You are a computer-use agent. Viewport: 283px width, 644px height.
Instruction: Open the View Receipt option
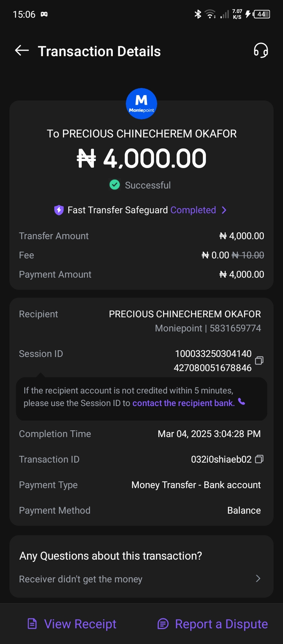pyautogui.click(x=80, y=624)
